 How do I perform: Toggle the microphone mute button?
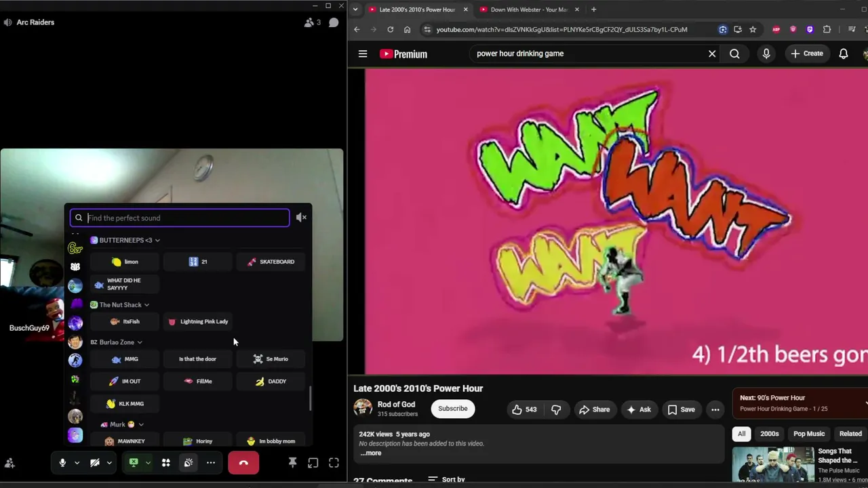coord(62,463)
